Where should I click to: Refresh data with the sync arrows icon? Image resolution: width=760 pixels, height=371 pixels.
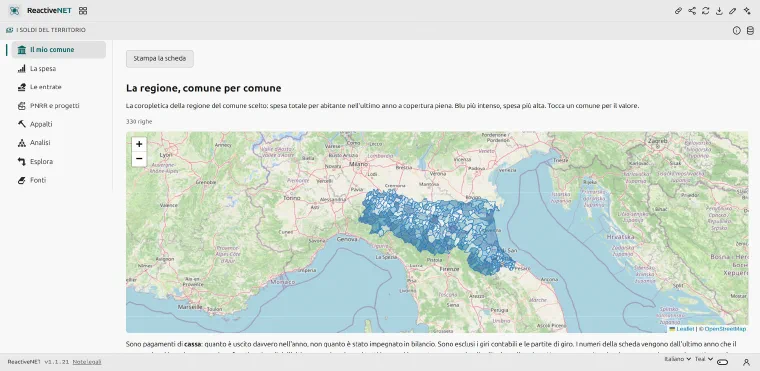[x=706, y=11]
